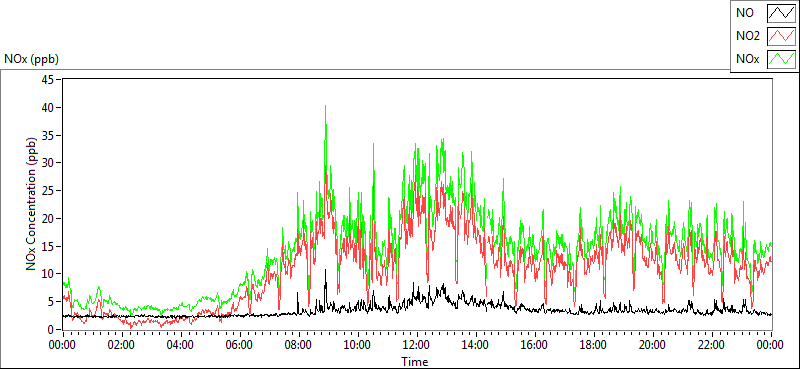Click the 12:00 x-axis time label
This screenshot has width=800, height=369.
point(417,345)
